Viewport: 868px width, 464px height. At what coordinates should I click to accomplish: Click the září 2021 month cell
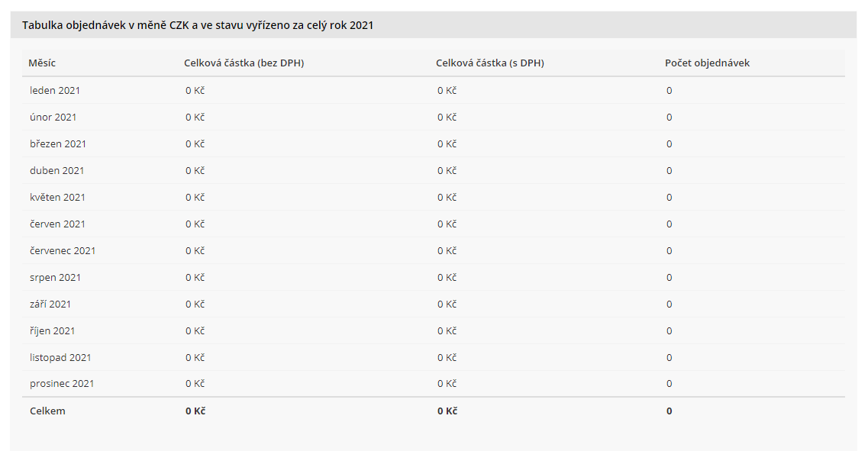tap(50, 304)
